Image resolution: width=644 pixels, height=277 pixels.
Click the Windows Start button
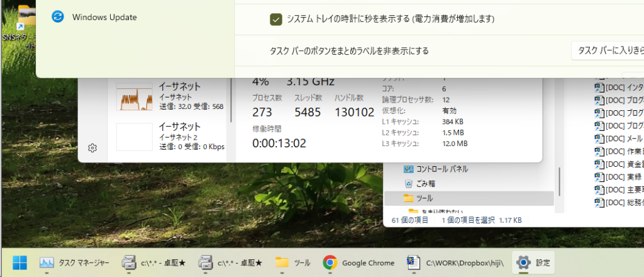(x=19, y=263)
